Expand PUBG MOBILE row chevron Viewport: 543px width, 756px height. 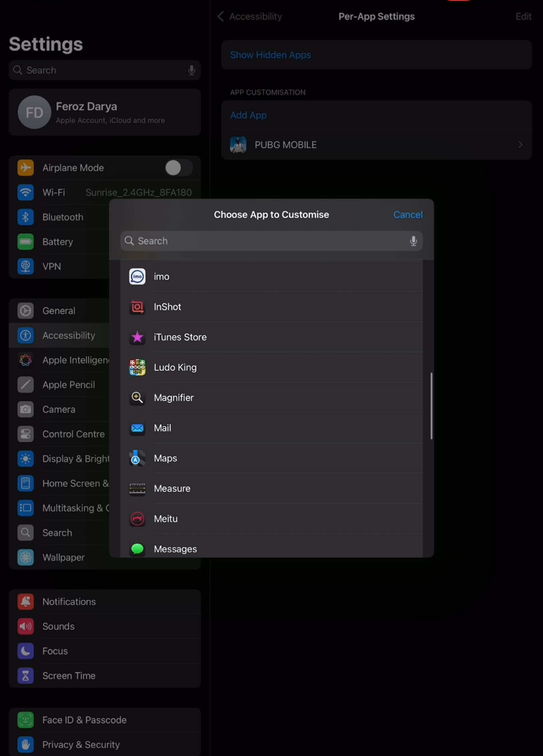tap(520, 144)
